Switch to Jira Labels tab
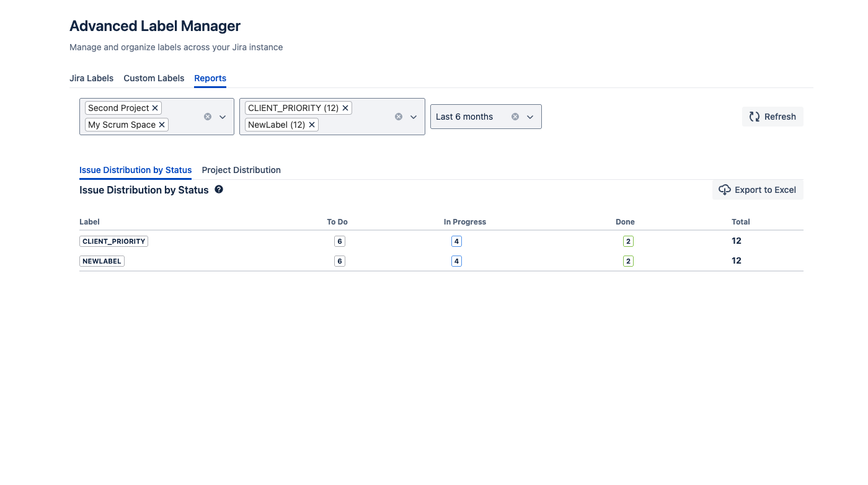This screenshot has width=868, height=485. click(91, 78)
